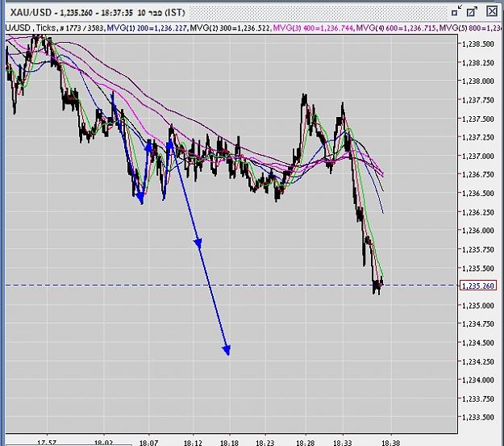Image resolution: width=504 pixels, height=446 pixels.
Task: Click the 1,237.500 price axis label
Action: click(478, 119)
